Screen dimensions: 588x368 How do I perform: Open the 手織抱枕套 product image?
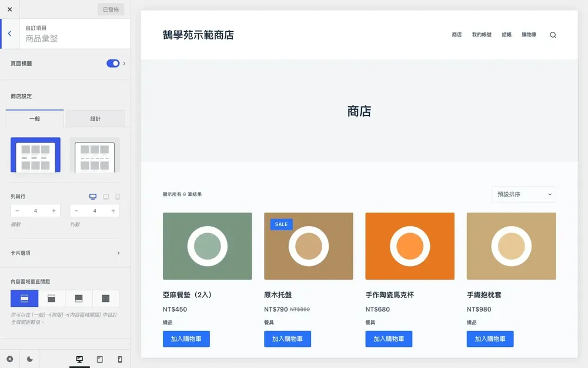click(511, 246)
